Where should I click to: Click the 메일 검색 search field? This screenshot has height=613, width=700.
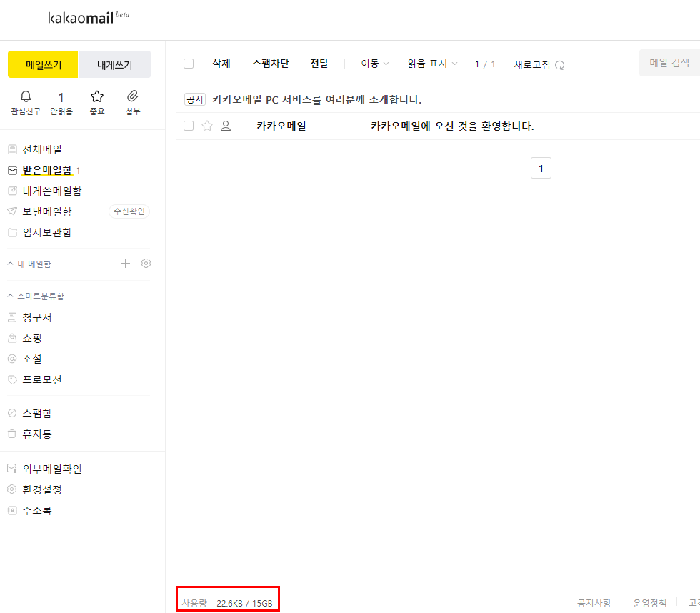(x=669, y=63)
